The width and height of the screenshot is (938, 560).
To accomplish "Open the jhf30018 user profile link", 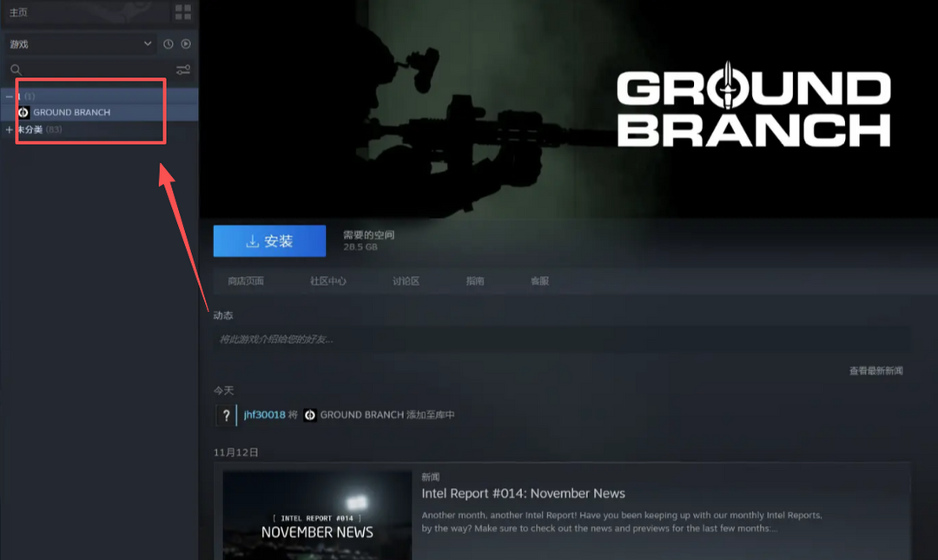I will [264, 415].
